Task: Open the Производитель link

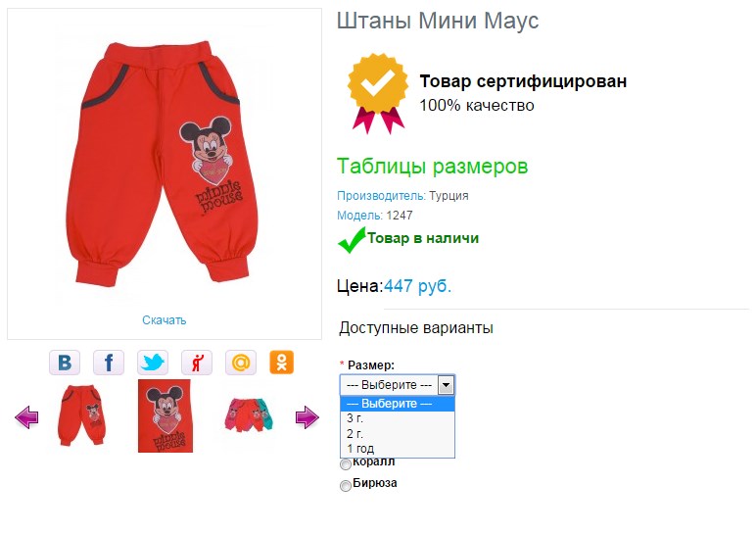Action: pyautogui.click(x=381, y=196)
